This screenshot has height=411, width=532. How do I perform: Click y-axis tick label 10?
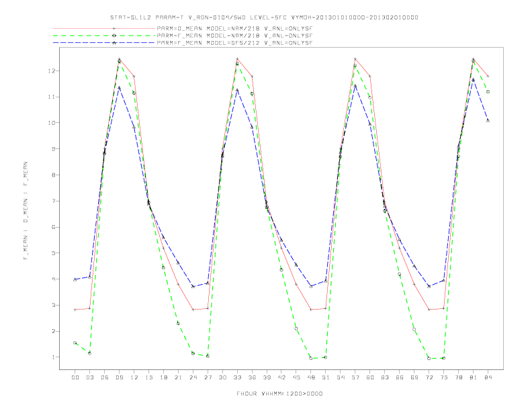tap(52, 123)
